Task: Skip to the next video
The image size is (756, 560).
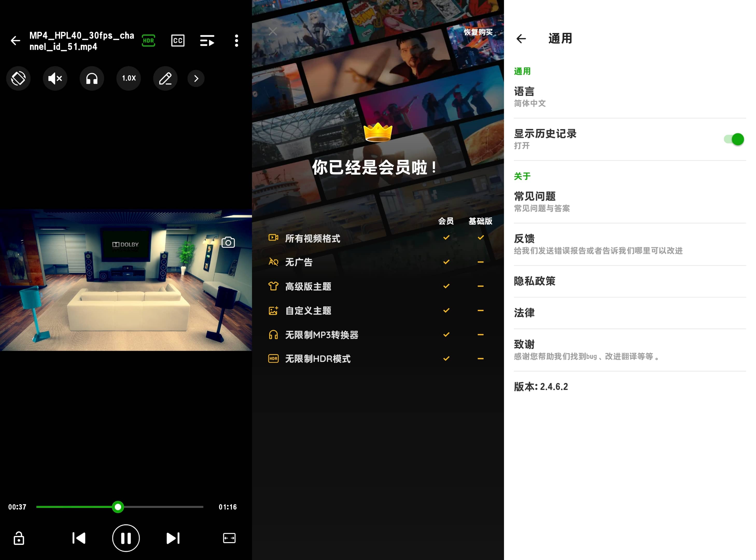Action: (173, 538)
